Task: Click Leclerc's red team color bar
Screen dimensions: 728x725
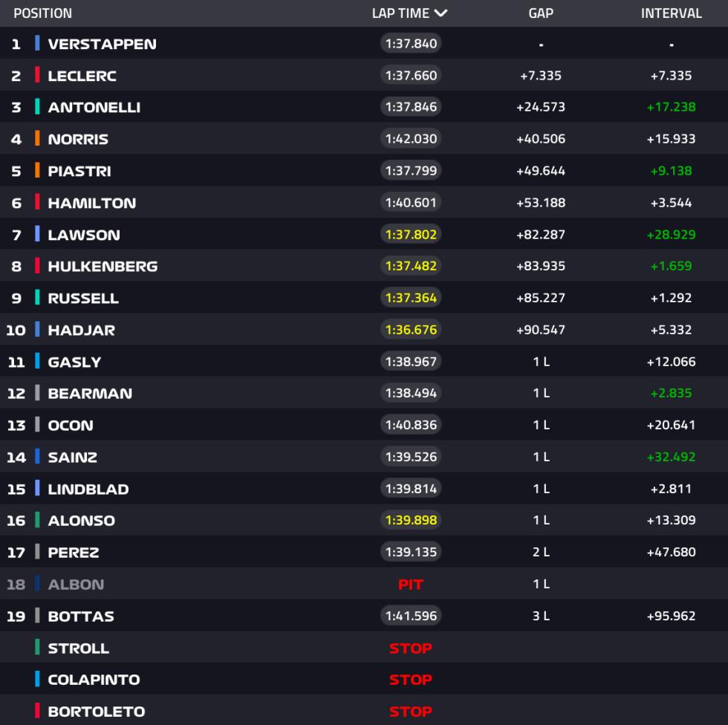Action: coord(37,75)
